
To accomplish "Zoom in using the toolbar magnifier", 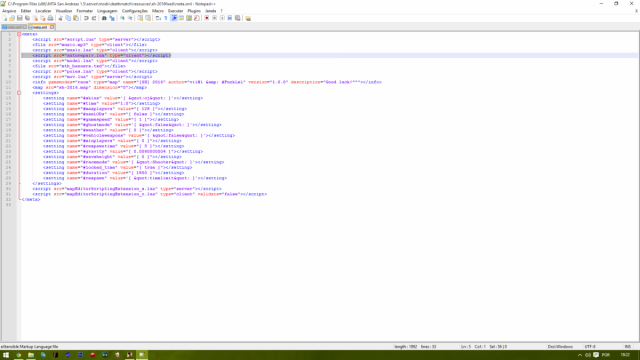I will coord(122,18).
